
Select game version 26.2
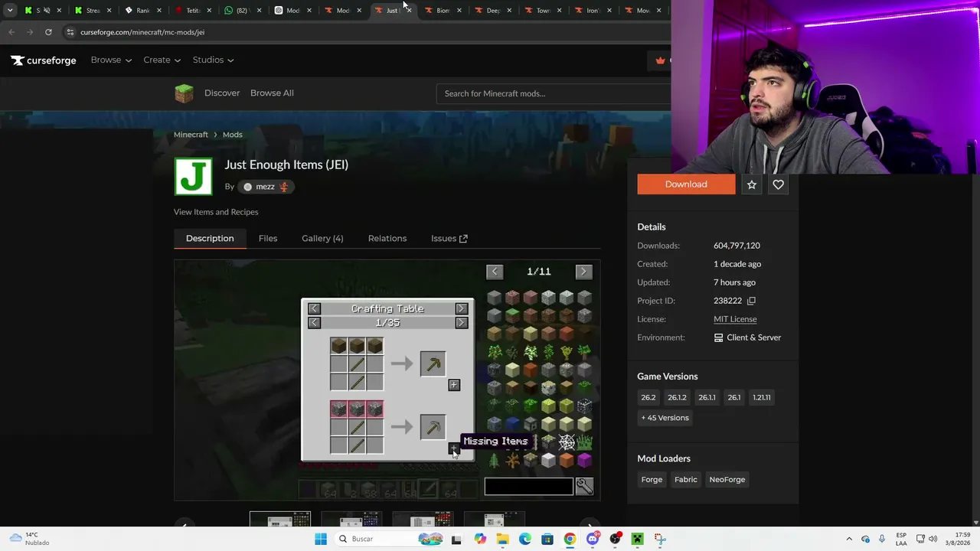click(x=648, y=397)
